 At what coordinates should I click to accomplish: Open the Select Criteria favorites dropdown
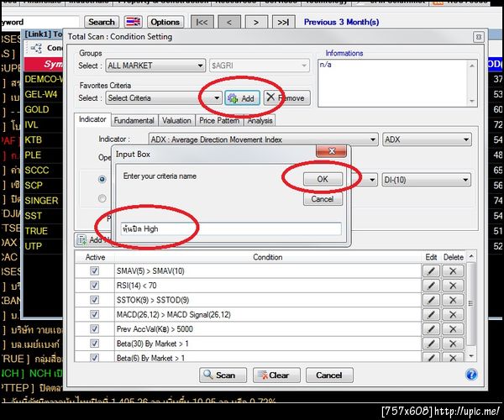pyautogui.click(x=164, y=98)
